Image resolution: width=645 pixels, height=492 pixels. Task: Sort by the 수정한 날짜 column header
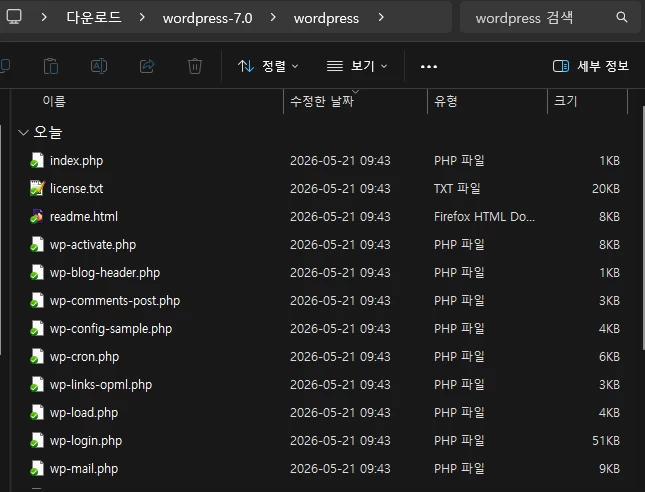click(x=322, y=101)
